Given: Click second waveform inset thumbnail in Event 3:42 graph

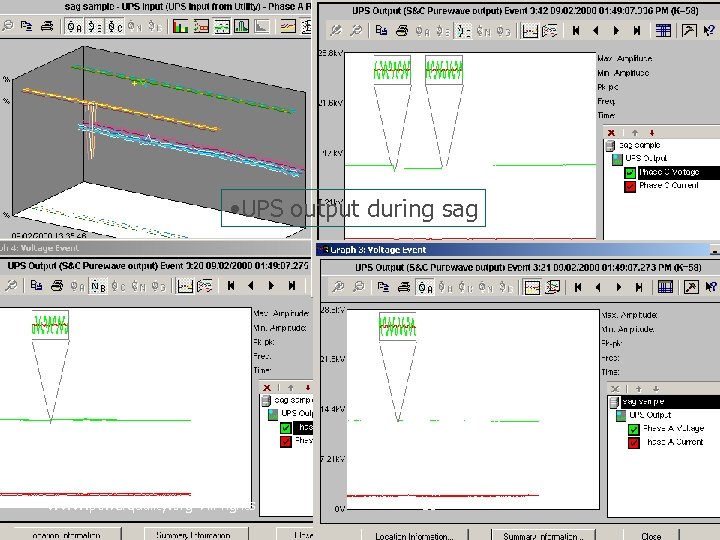Looking at the screenshot, I should click(444, 70).
